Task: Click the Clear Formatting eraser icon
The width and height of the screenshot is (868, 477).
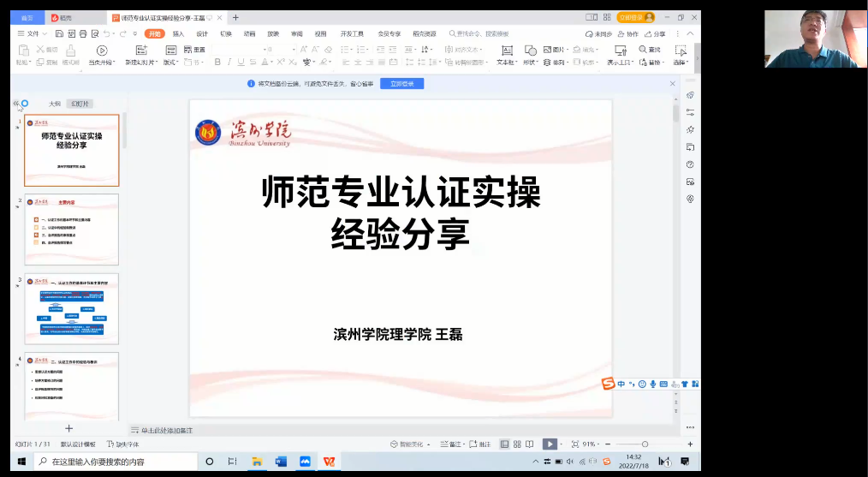Action: pyautogui.click(x=328, y=50)
